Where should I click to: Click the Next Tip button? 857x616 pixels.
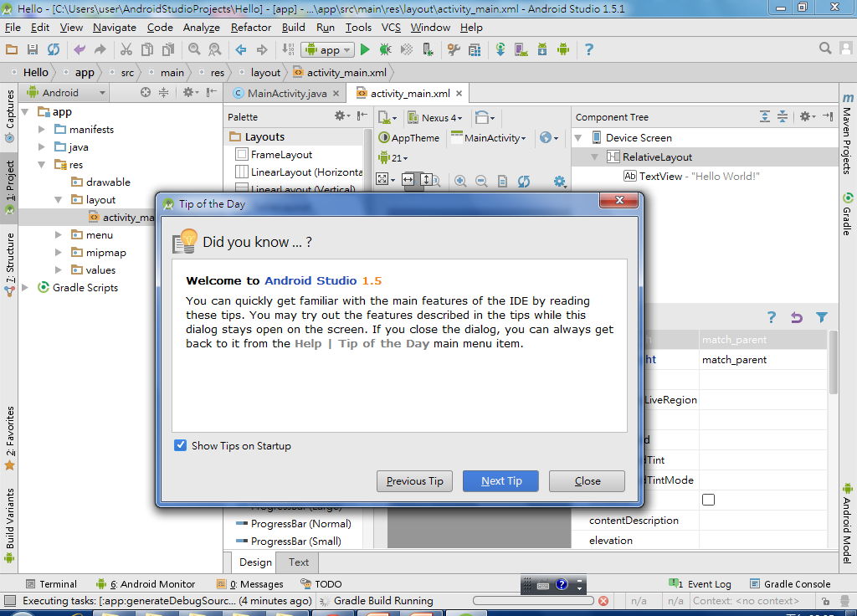(501, 481)
